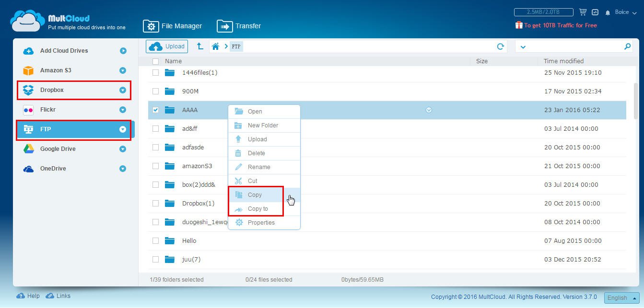Image resolution: width=644 pixels, height=308 pixels.
Task: Check the amazonS3 folder checkbox
Action: [x=155, y=166]
